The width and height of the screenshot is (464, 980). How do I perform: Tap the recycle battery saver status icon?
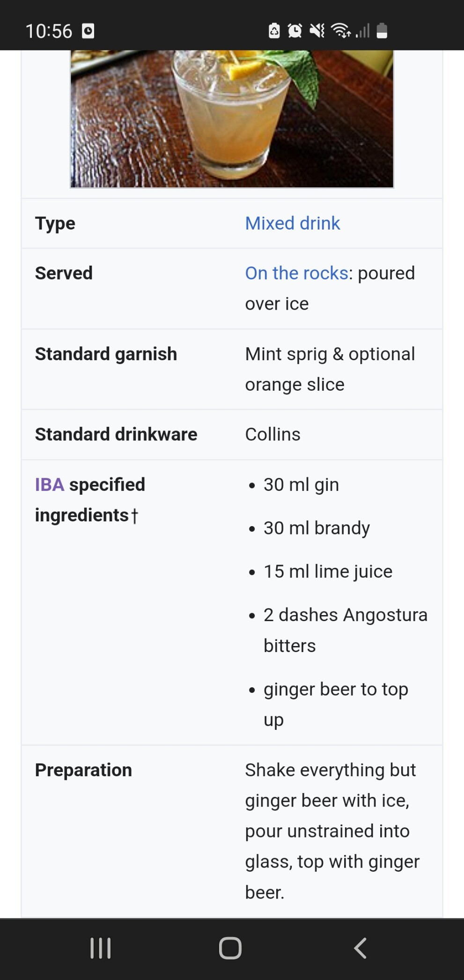pyautogui.click(x=274, y=31)
